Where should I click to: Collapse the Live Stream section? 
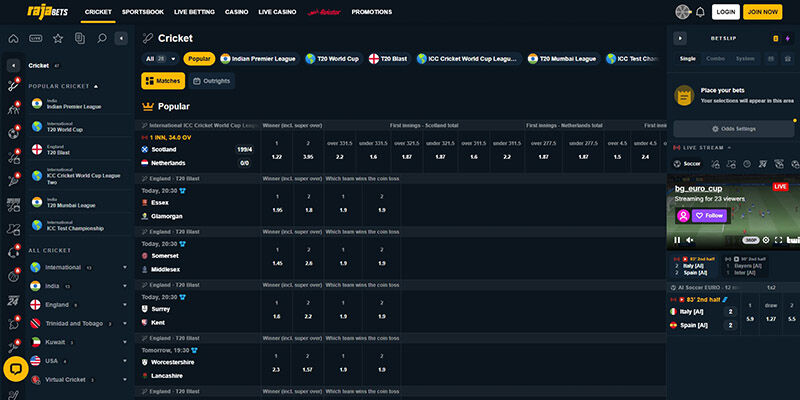click(729, 147)
